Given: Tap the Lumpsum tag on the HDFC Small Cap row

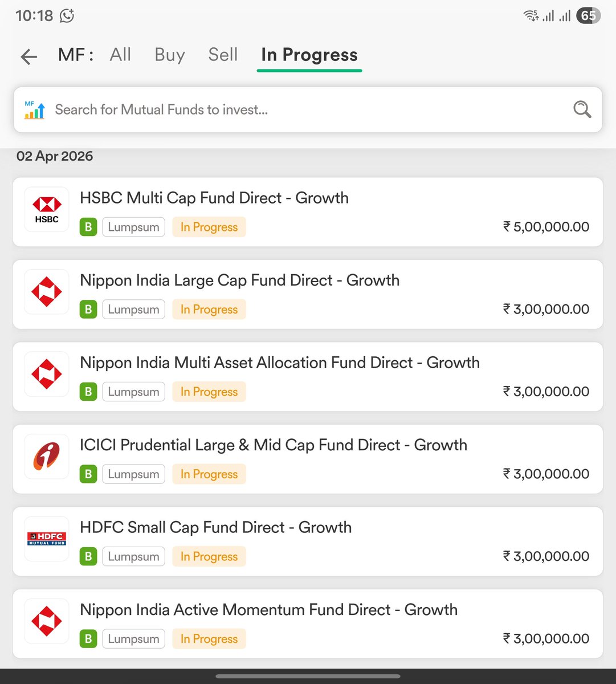Looking at the screenshot, I should 133,556.
